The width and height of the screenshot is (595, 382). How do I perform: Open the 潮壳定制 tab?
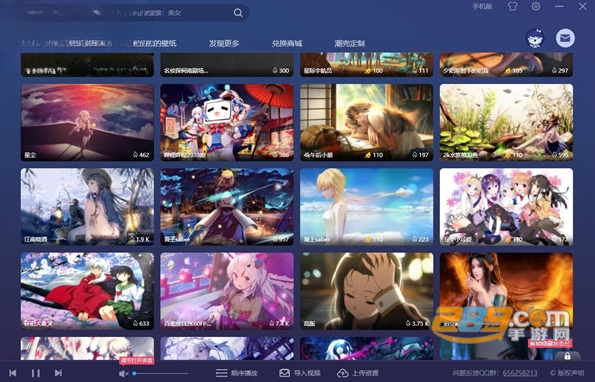pyautogui.click(x=349, y=43)
